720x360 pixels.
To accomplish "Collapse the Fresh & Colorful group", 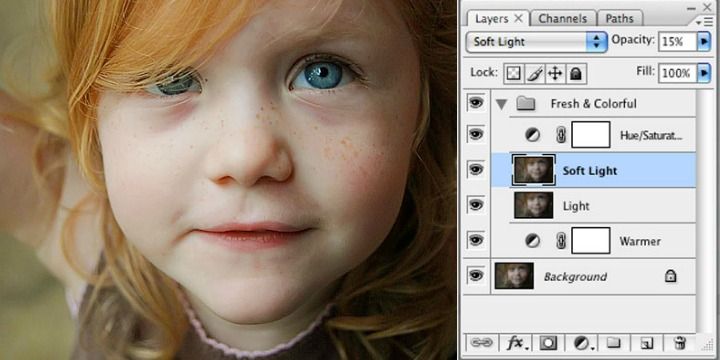I will (501, 104).
